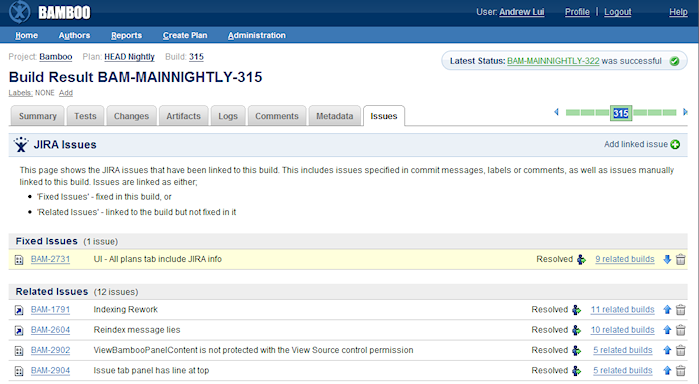
Task: Click the issue type icon for BAM-2904
Action: [x=19, y=371]
